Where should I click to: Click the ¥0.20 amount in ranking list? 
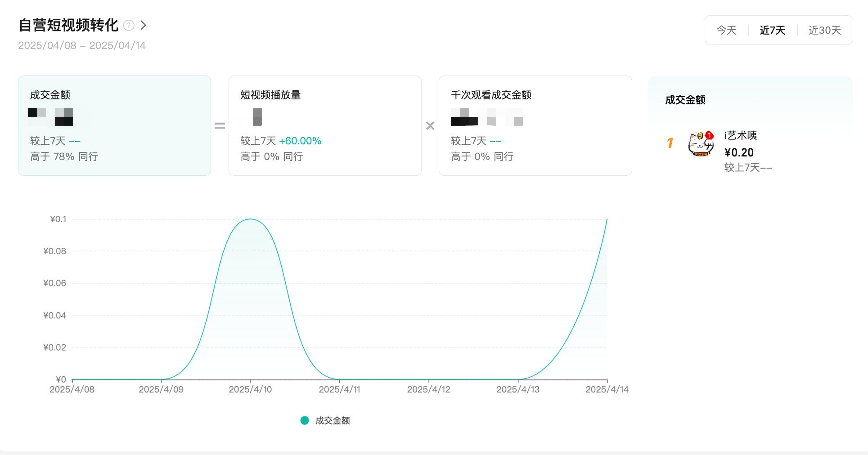[739, 152]
